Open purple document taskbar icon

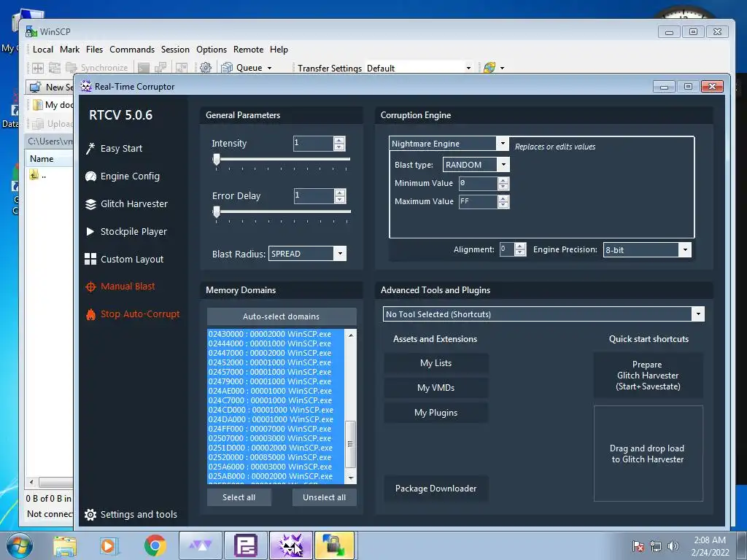coord(246,545)
